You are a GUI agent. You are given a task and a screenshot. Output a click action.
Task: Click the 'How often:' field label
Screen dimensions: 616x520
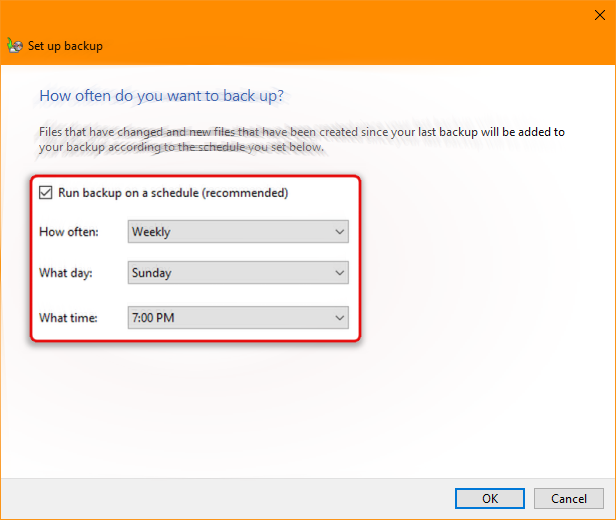[x=67, y=232]
